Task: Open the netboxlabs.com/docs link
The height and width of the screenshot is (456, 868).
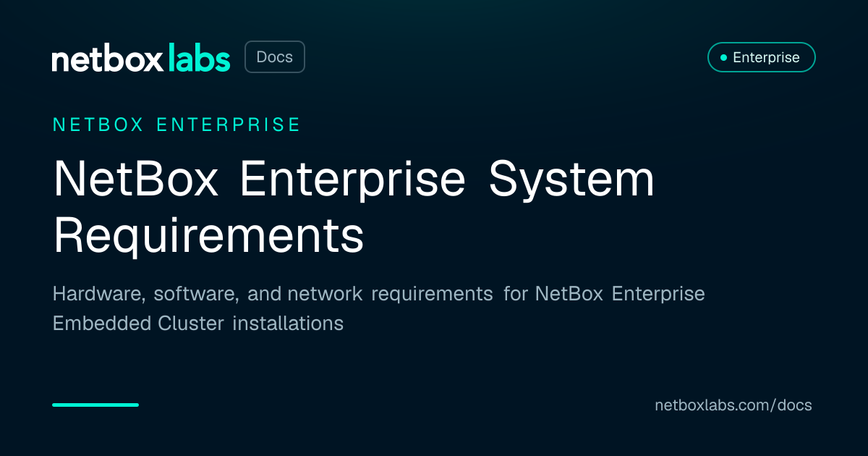Action: [x=733, y=405]
